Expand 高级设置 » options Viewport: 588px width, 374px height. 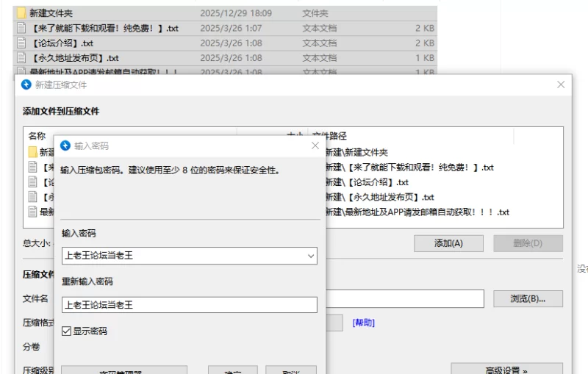pos(506,370)
